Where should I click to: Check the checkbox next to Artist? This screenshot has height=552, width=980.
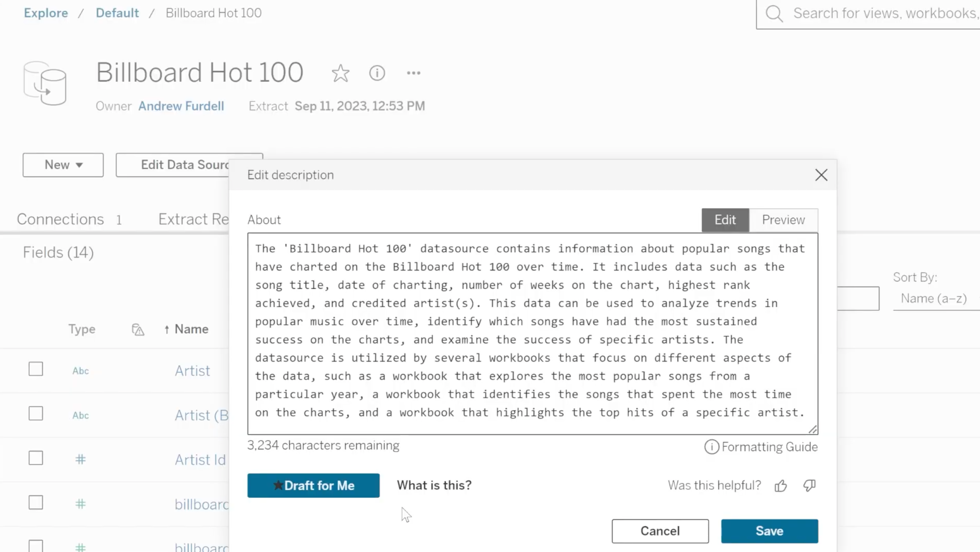point(35,368)
